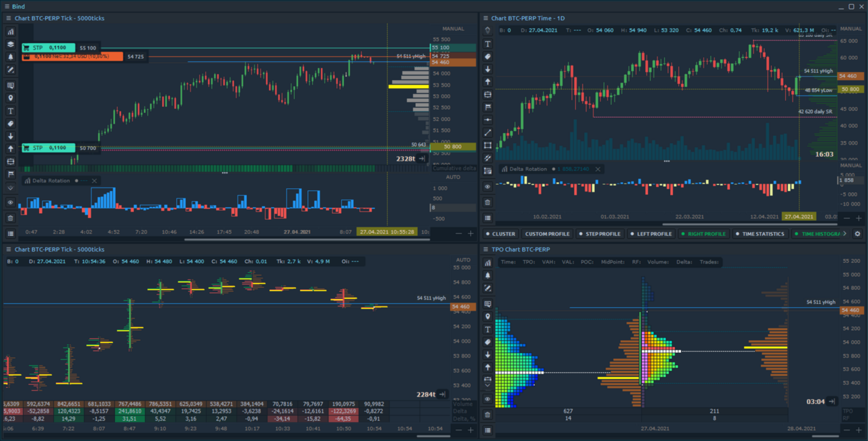Select flag tool in Time 1D chart
The width and height of the screenshot is (868, 441).
(488, 107)
